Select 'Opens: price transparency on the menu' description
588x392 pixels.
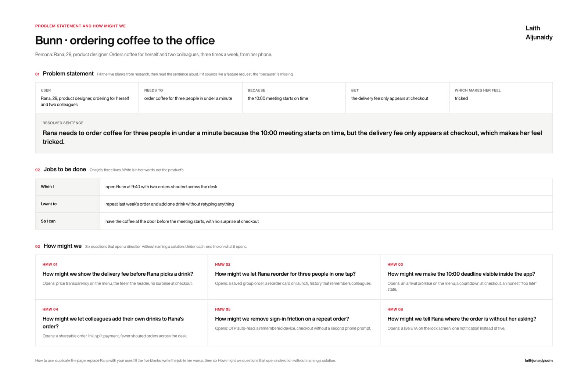pos(118,283)
